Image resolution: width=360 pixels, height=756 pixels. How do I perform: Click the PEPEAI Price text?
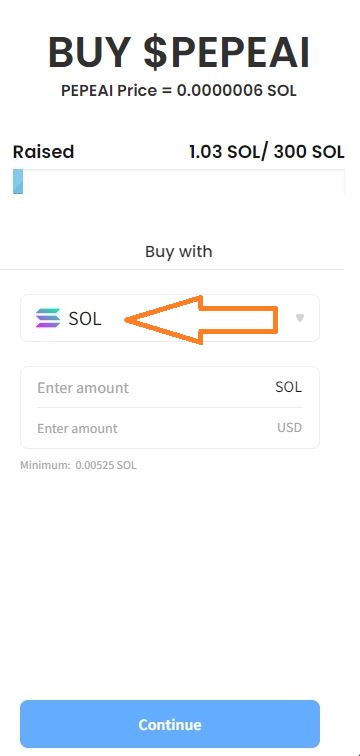(179, 91)
